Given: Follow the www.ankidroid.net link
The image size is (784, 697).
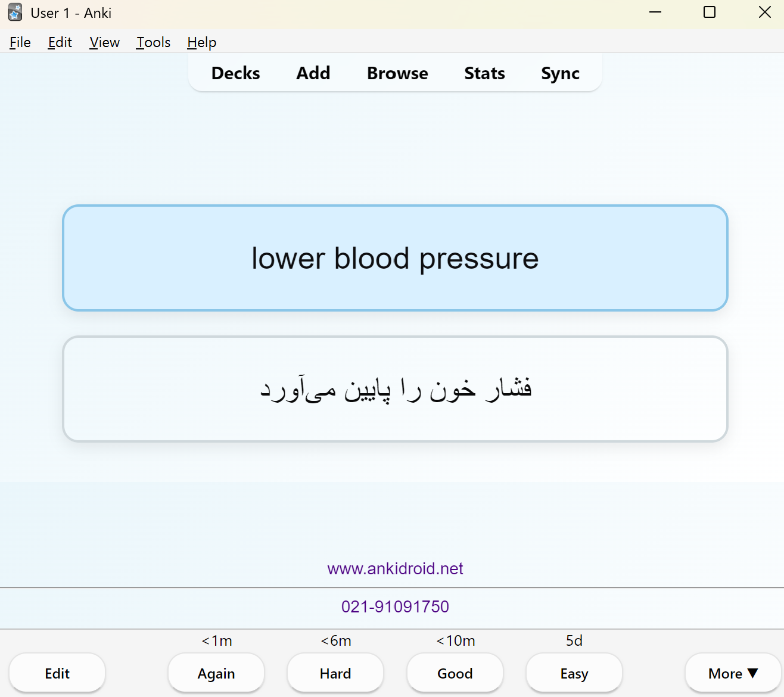Looking at the screenshot, I should pyautogui.click(x=395, y=569).
